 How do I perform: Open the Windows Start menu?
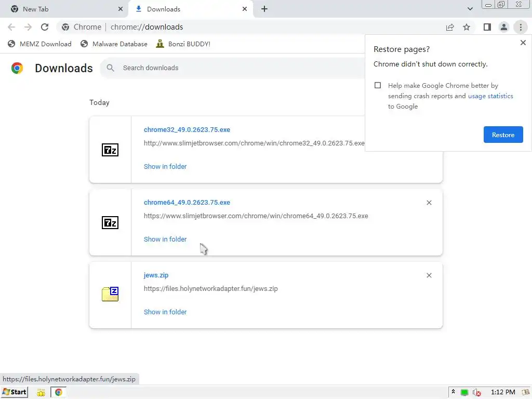click(x=15, y=392)
